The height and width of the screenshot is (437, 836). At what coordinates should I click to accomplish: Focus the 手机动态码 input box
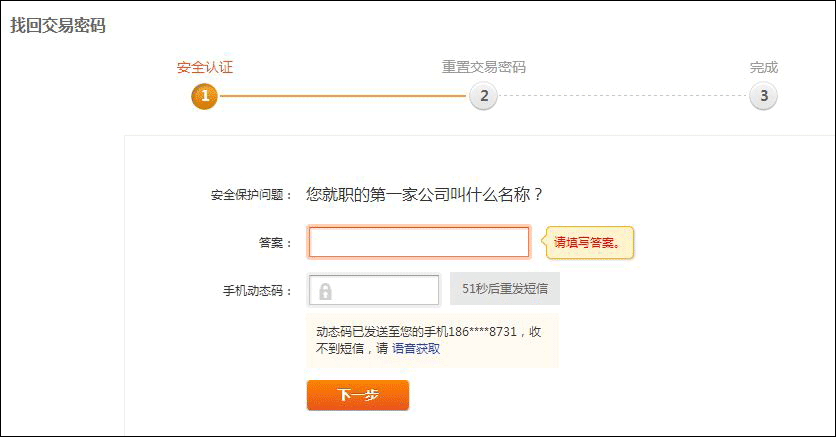(x=374, y=290)
